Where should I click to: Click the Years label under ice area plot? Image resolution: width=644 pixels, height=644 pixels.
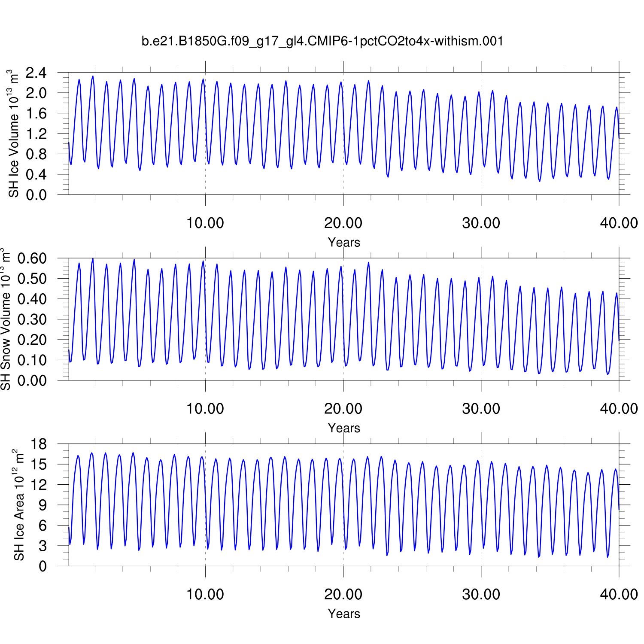pos(343,614)
